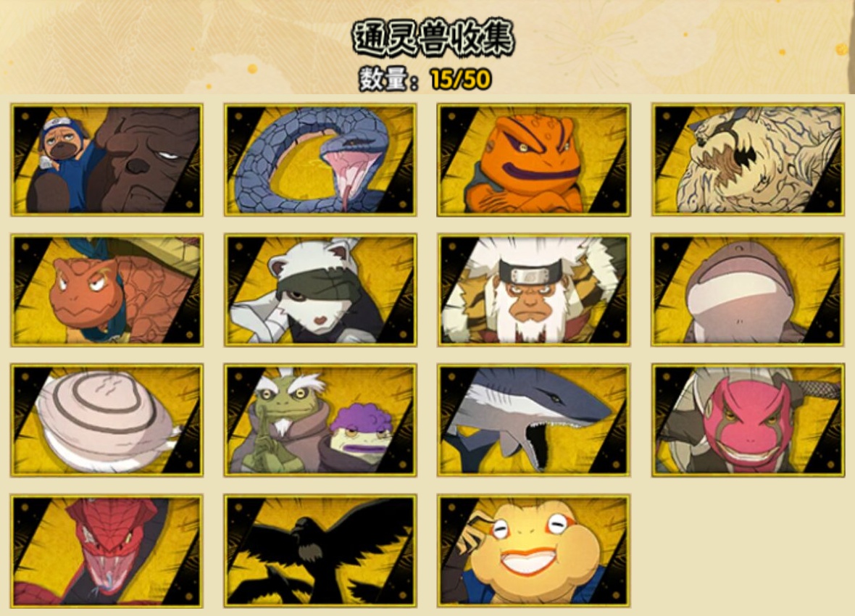Click the 通灵兽收集 title header

[433, 38]
